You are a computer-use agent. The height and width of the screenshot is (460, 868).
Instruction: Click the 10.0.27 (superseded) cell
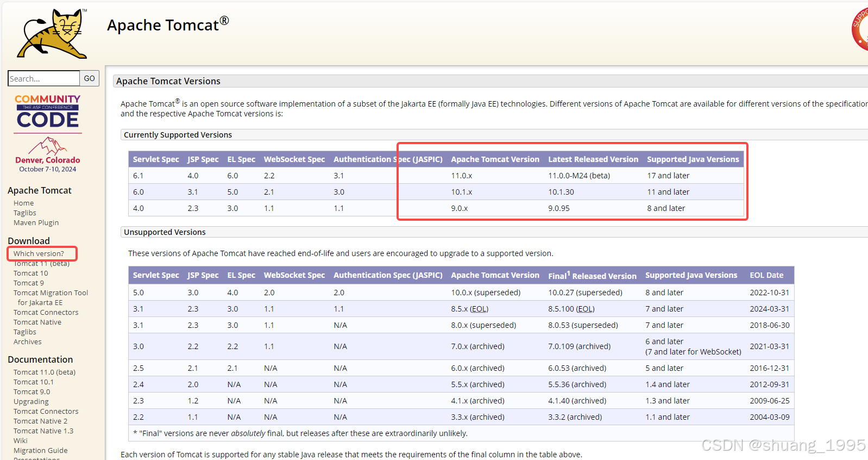click(585, 293)
